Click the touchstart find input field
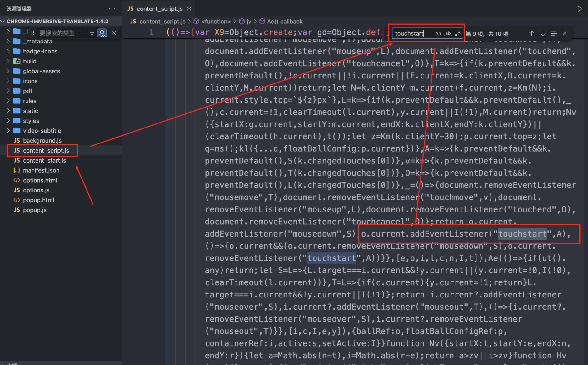Screen dimensions: 588x365 [413, 33]
